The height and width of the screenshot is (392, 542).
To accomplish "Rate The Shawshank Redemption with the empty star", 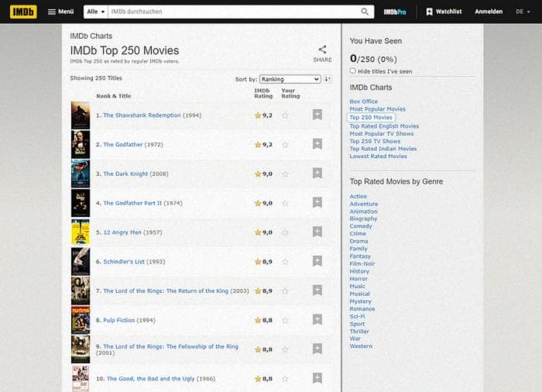I will tap(285, 115).
